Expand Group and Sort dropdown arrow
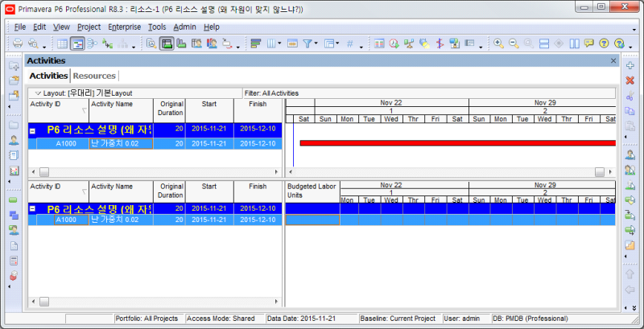644x329 pixels. click(337, 43)
